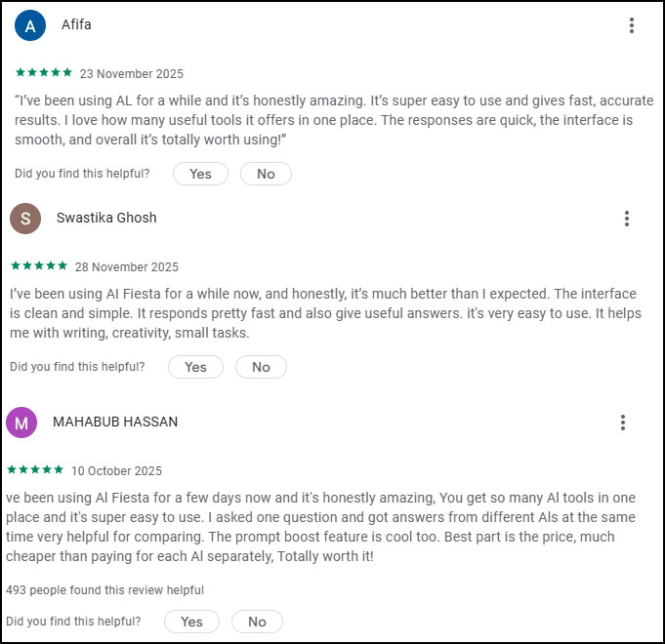Select No under MAHABUB HASSAN's review
This screenshot has height=644, width=665.
[x=257, y=622]
